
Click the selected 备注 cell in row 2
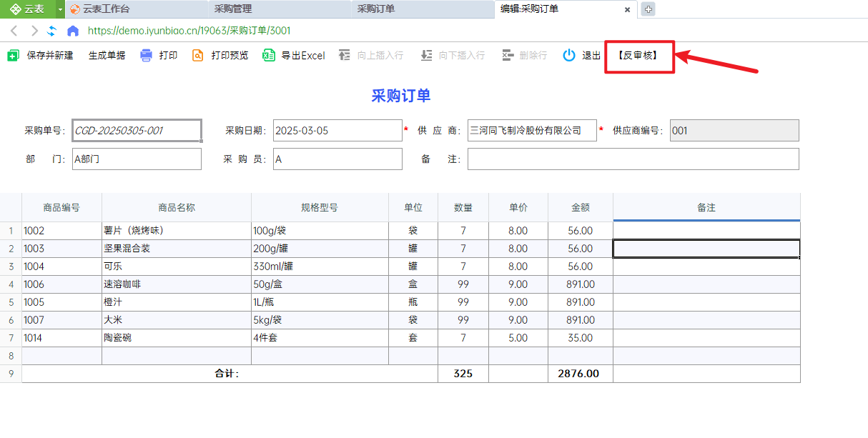coord(706,249)
